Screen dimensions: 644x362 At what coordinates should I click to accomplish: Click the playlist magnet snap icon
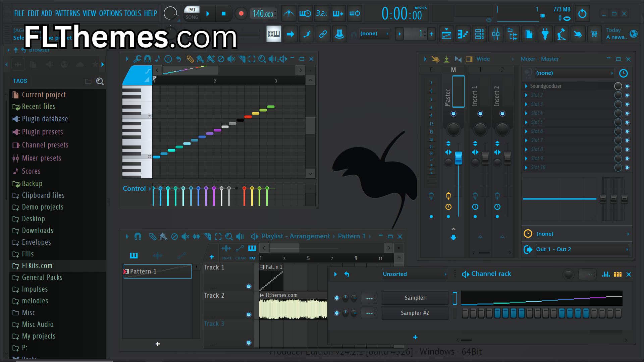click(138, 237)
